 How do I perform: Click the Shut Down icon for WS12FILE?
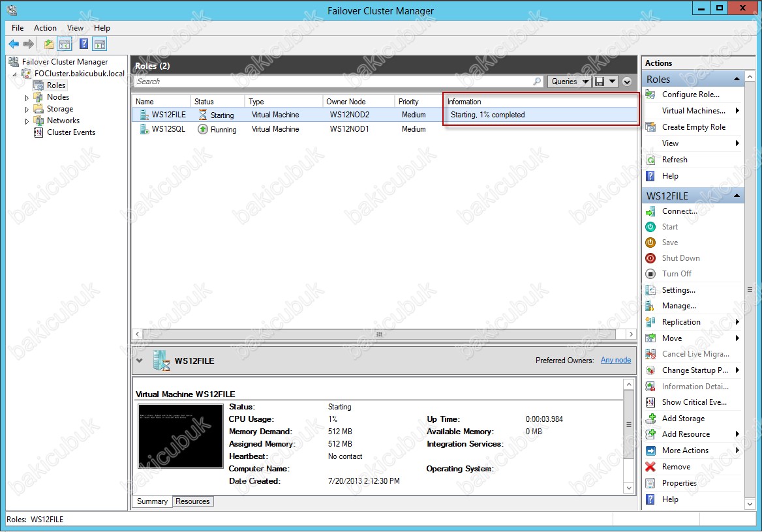(650, 258)
